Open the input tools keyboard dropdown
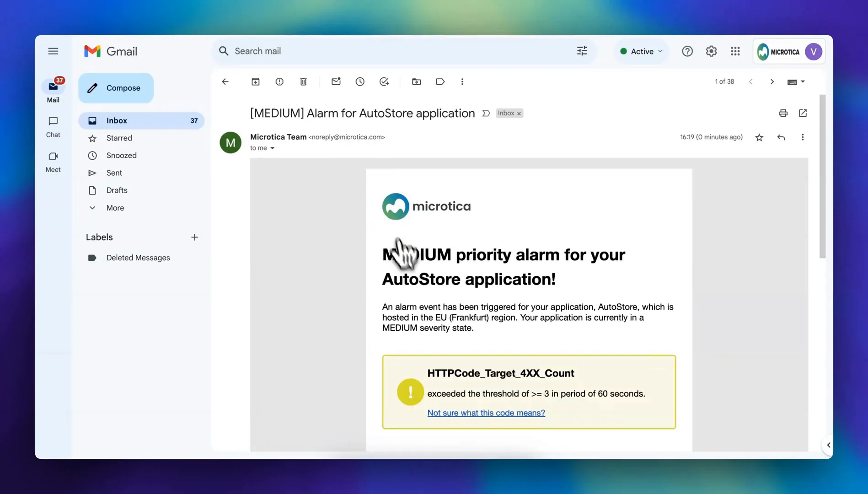The width and height of the screenshot is (868, 494). pos(796,82)
